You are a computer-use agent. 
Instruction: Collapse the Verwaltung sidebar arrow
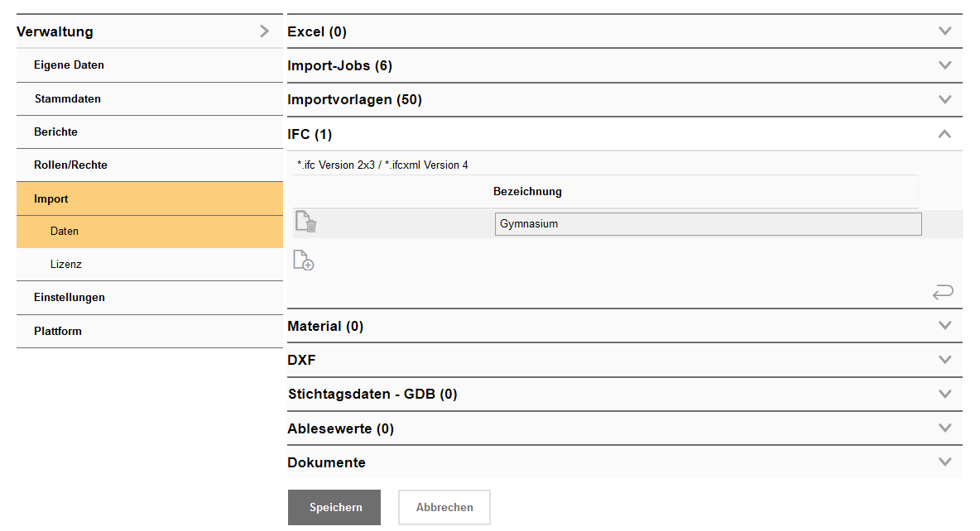coord(264,31)
